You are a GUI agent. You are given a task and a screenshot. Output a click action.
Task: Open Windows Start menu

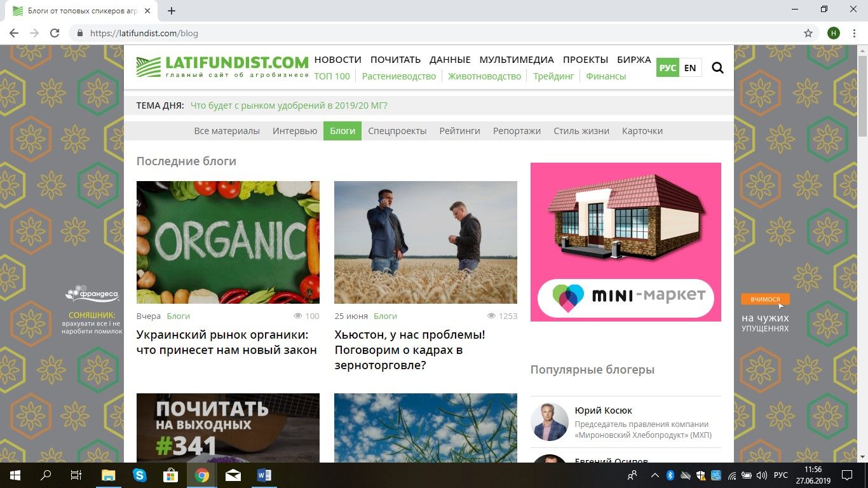coord(15,475)
